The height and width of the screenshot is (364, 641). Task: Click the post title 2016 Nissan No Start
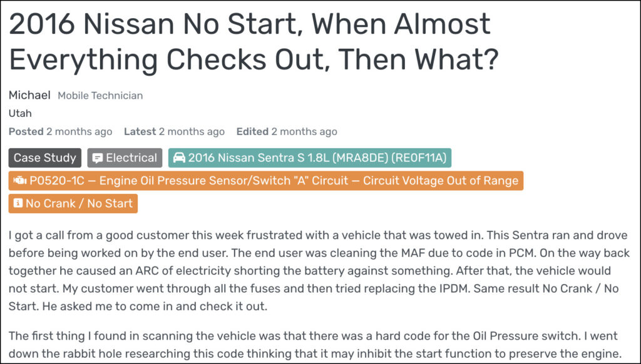click(254, 41)
